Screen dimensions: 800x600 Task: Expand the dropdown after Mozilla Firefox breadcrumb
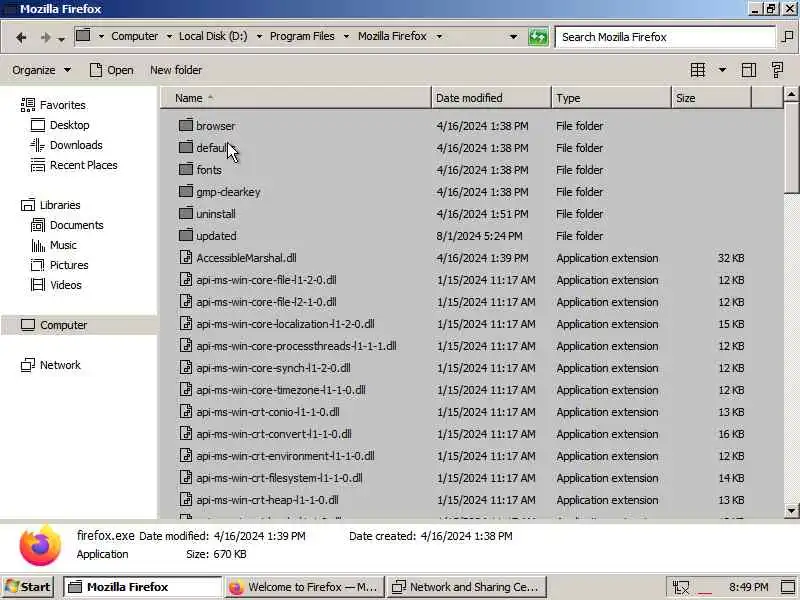pyautogui.click(x=439, y=37)
